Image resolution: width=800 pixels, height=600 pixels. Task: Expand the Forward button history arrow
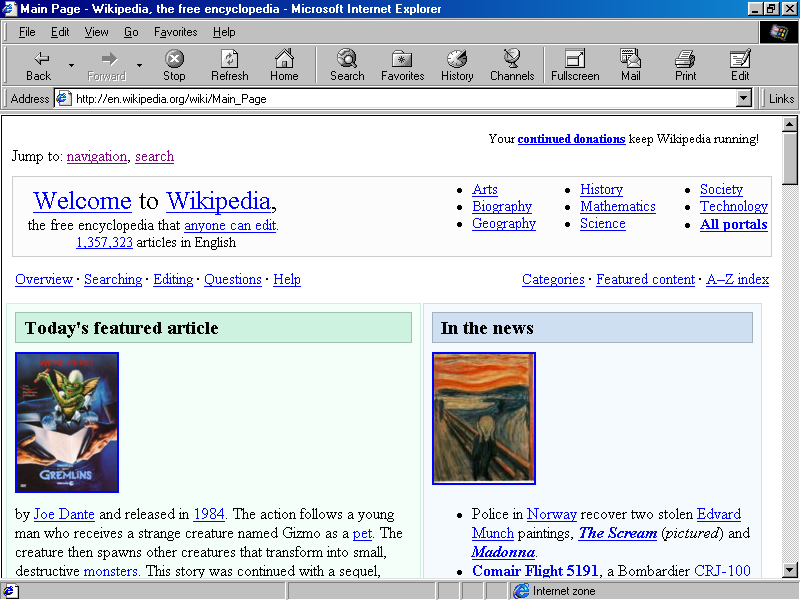[139, 65]
